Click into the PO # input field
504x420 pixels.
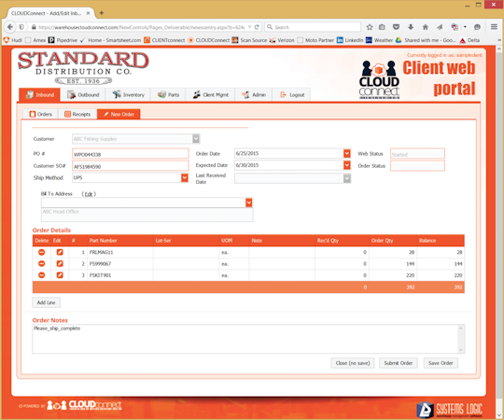click(130, 154)
